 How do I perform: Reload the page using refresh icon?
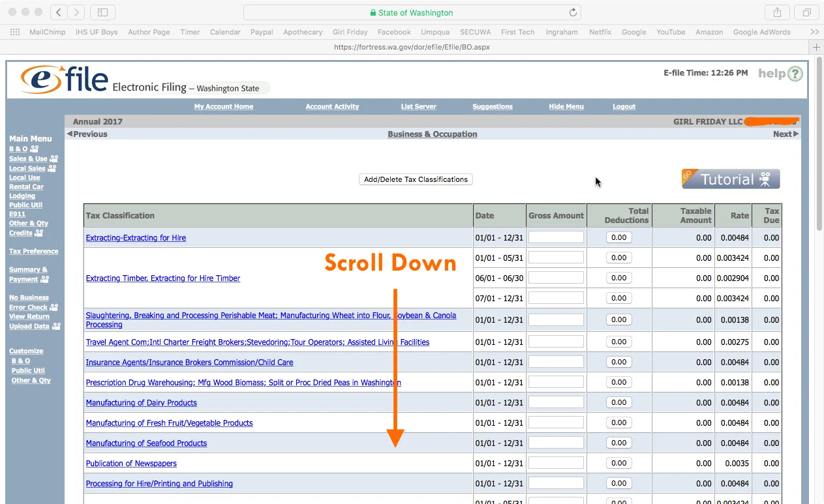click(x=573, y=12)
